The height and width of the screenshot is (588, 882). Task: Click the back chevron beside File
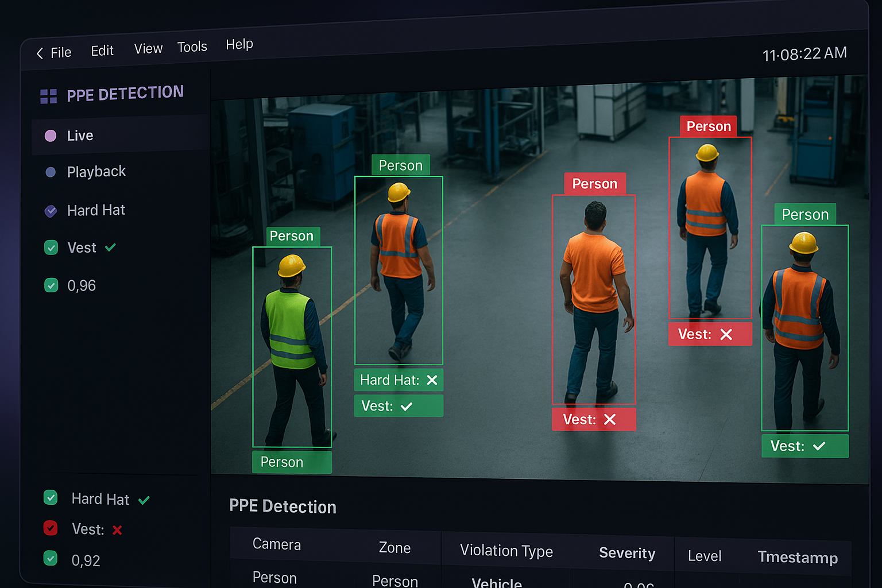click(40, 53)
